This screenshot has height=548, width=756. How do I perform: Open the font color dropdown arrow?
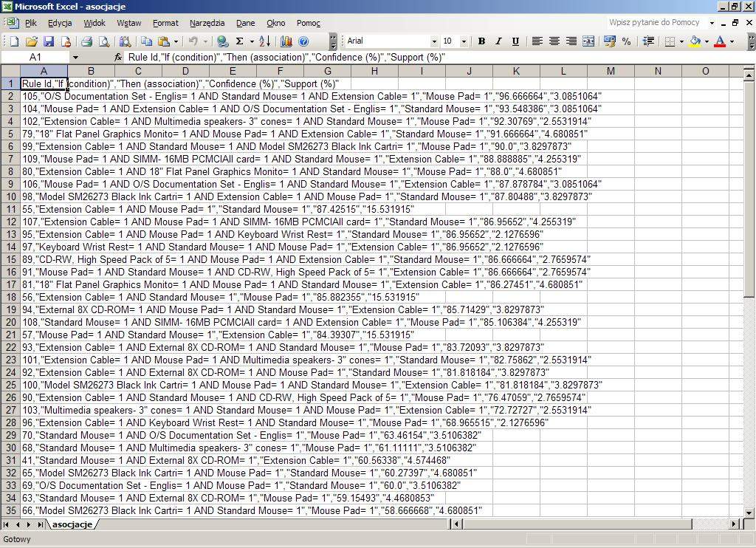(732, 41)
